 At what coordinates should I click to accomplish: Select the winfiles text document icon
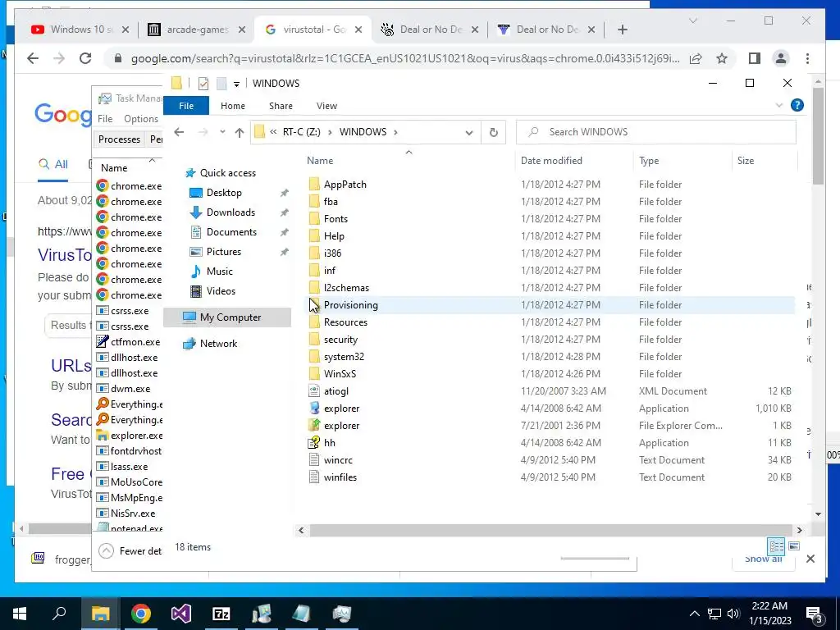(314, 477)
